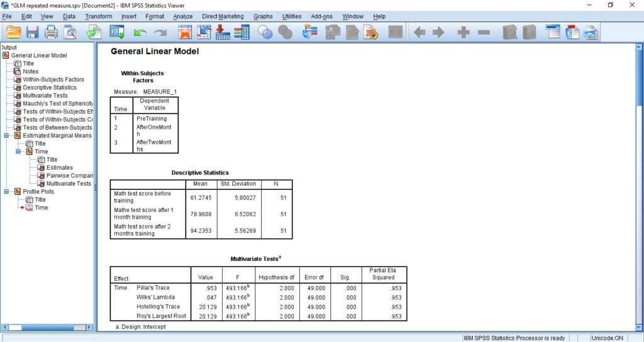
Task: Click the Export output icon
Action: tap(94, 32)
